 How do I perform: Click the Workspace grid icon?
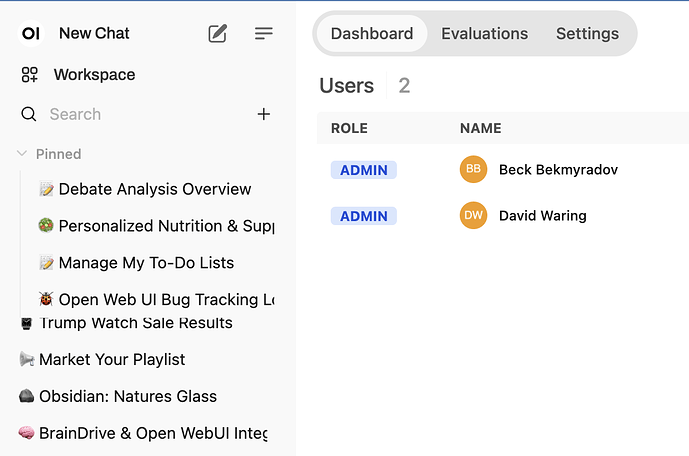(30, 75)
